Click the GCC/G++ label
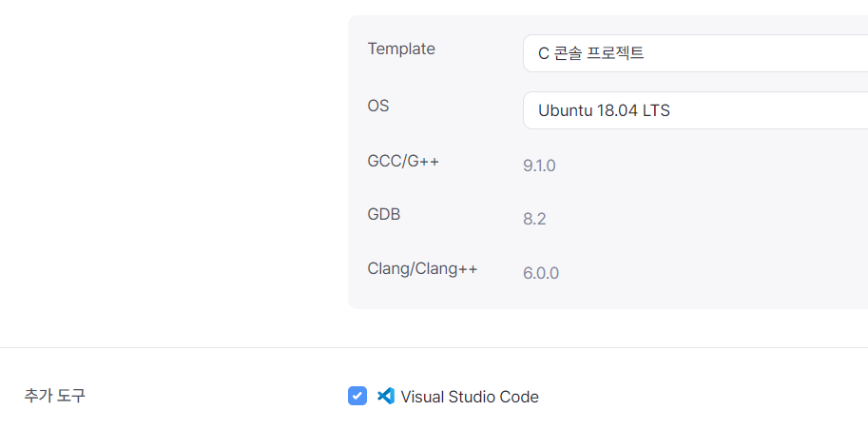 (403, 161)
